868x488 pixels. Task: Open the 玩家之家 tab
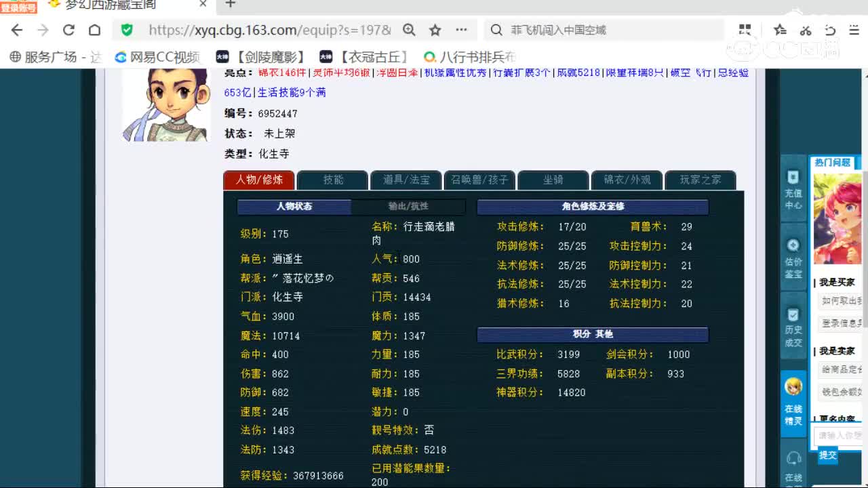(701, 180)
